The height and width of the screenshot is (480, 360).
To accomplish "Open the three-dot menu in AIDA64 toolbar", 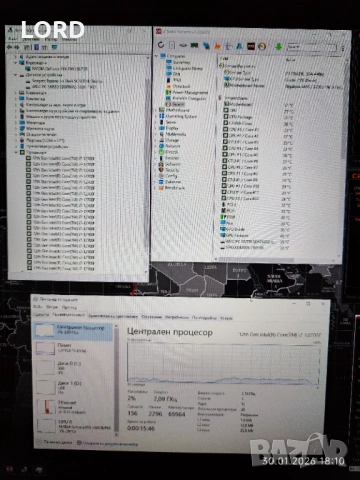I will click(343, 48).
